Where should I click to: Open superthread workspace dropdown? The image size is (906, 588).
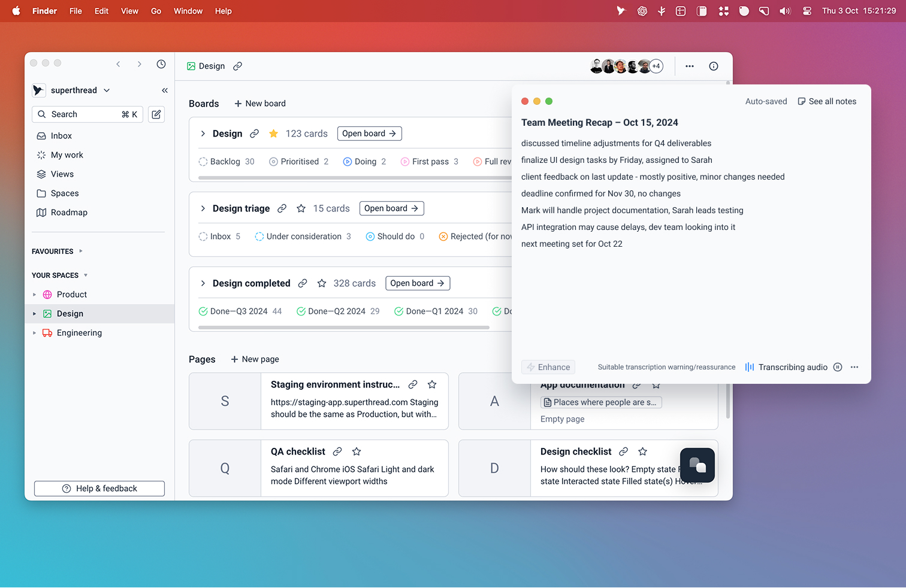[107, 90]
